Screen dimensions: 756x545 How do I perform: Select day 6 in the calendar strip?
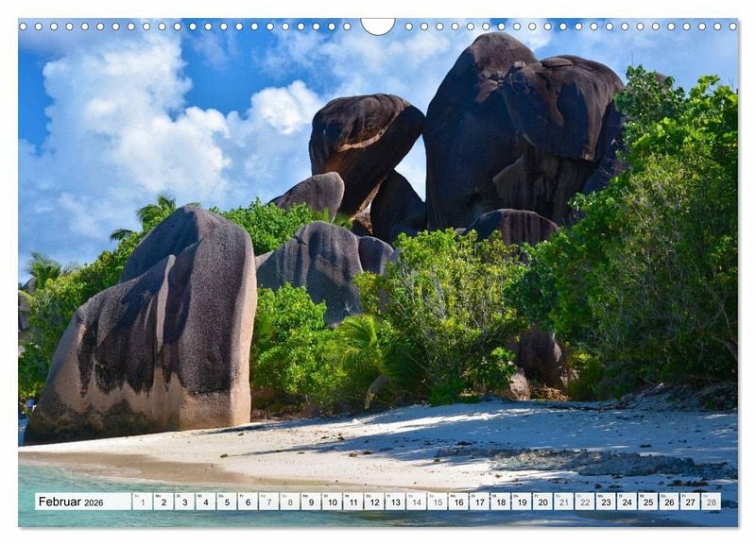point(248,502)
